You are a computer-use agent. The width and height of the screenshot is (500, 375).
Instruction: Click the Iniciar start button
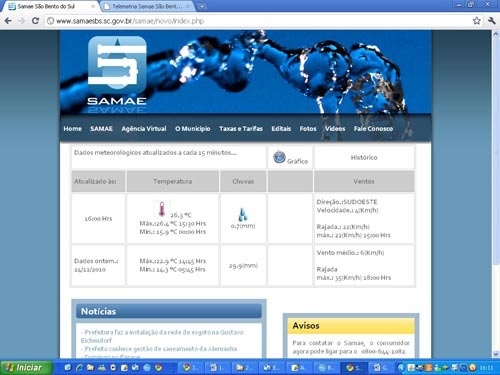26,368
